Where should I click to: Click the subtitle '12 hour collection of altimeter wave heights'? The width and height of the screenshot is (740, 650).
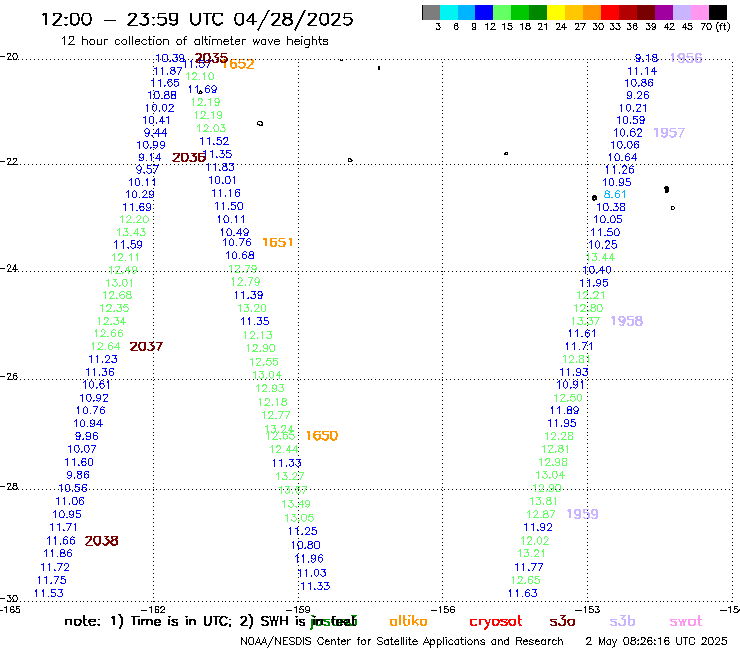194,41
